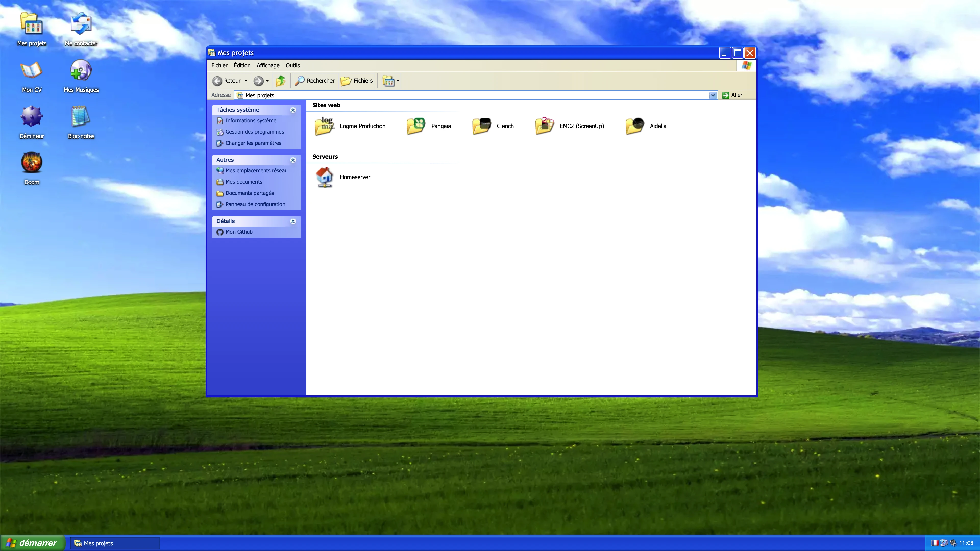Open the Homeserver server icon
The image size is (980, 551).
click(324, 177)
